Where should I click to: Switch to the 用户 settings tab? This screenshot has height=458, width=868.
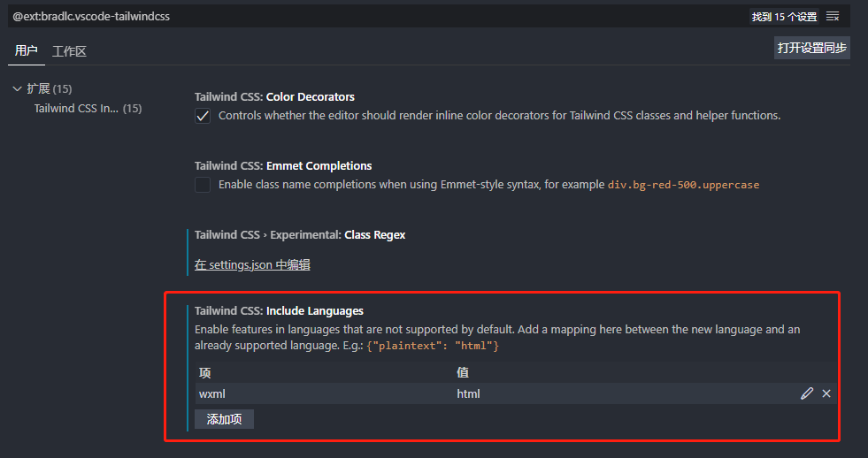click(x=27, y=51)
